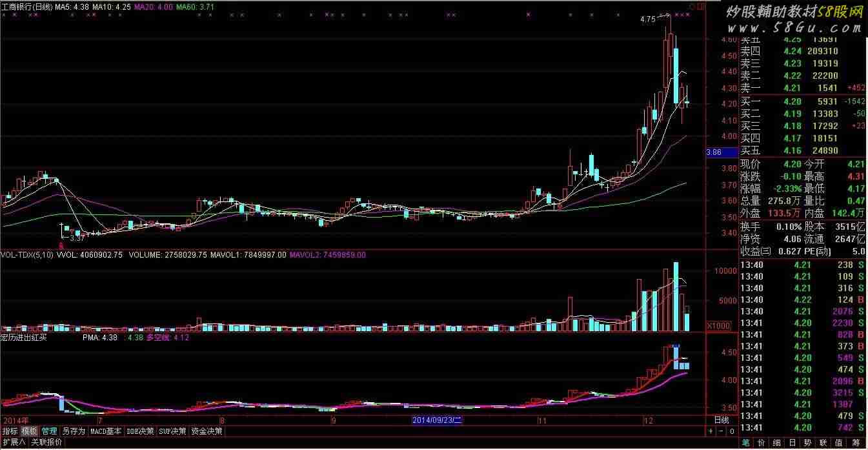This screenshot has height=450, width=868.
Task: Click the 买三 bid row at 4.18
Action: 803,126
